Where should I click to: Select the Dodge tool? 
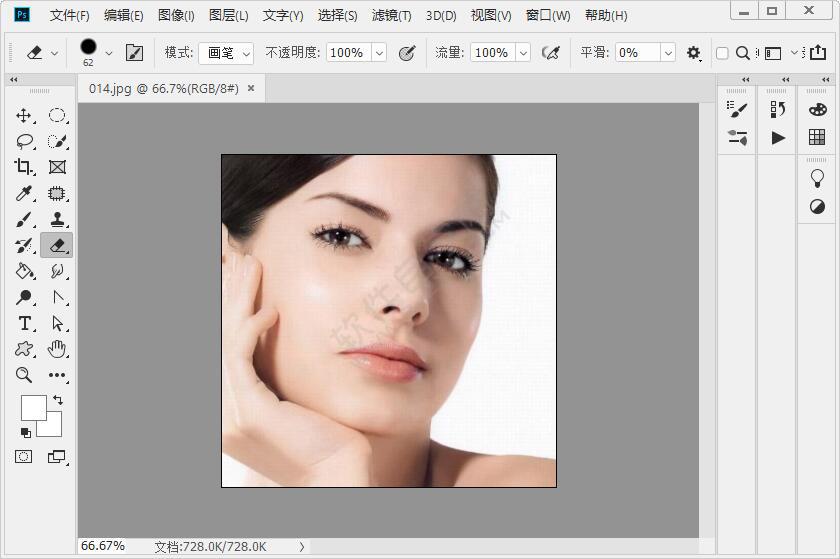tap(24, 297)
